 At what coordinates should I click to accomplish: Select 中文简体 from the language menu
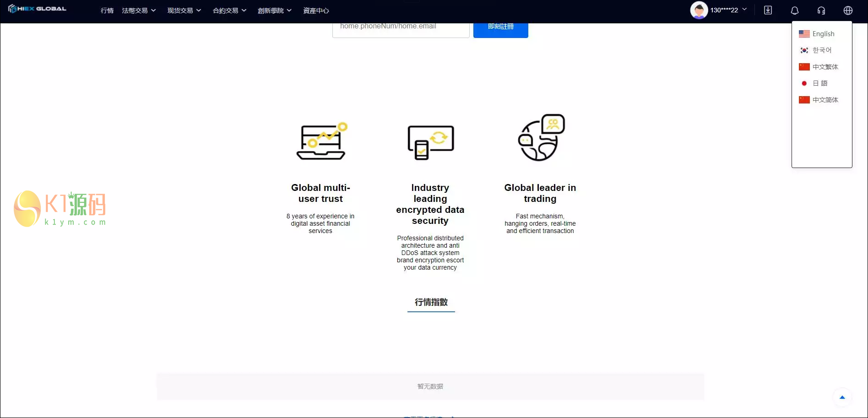pos(825,99)
